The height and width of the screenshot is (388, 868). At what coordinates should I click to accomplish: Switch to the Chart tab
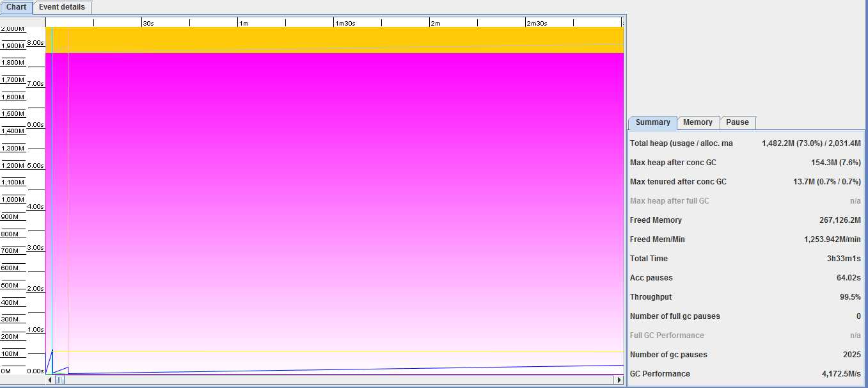16,7
